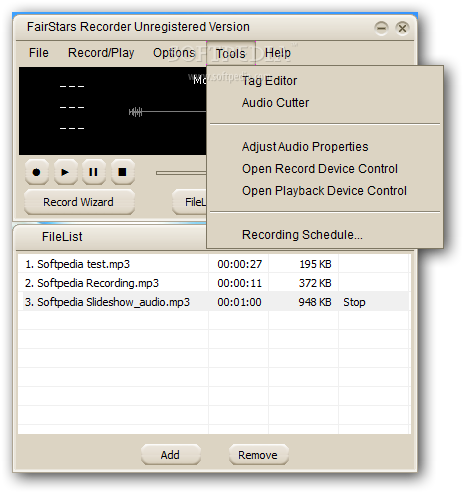Close the FairStars Recorder window
This screenshot has height=493, width=464.
[402, 28]
